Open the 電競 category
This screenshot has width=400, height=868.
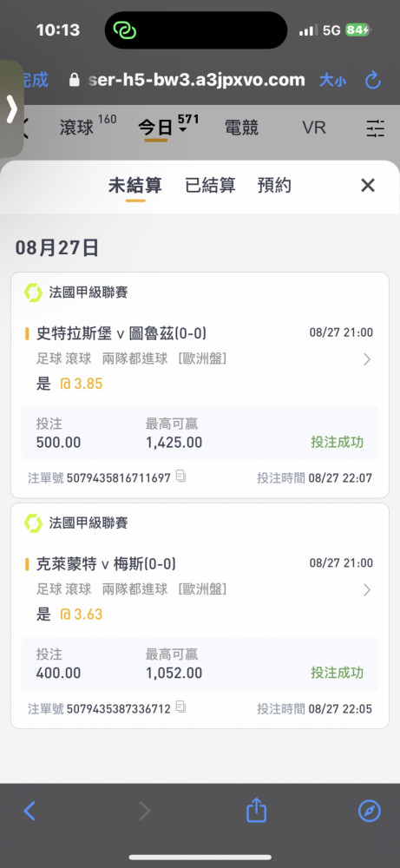point(241,128)
